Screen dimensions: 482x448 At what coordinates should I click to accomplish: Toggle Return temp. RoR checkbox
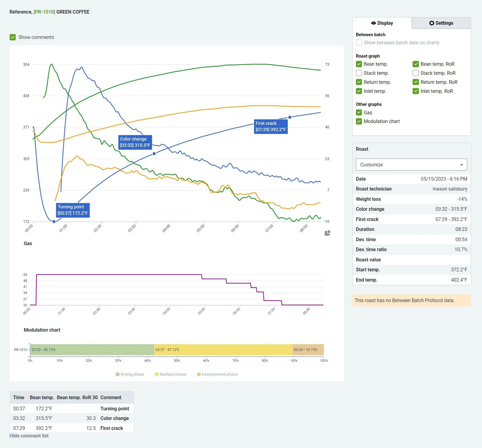(416, 82)
